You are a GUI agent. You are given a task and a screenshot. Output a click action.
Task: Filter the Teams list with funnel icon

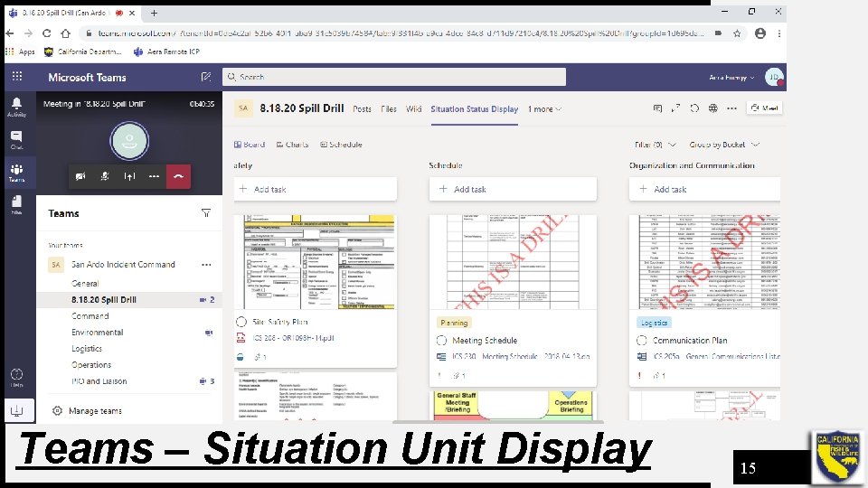(x=206, y=213)
